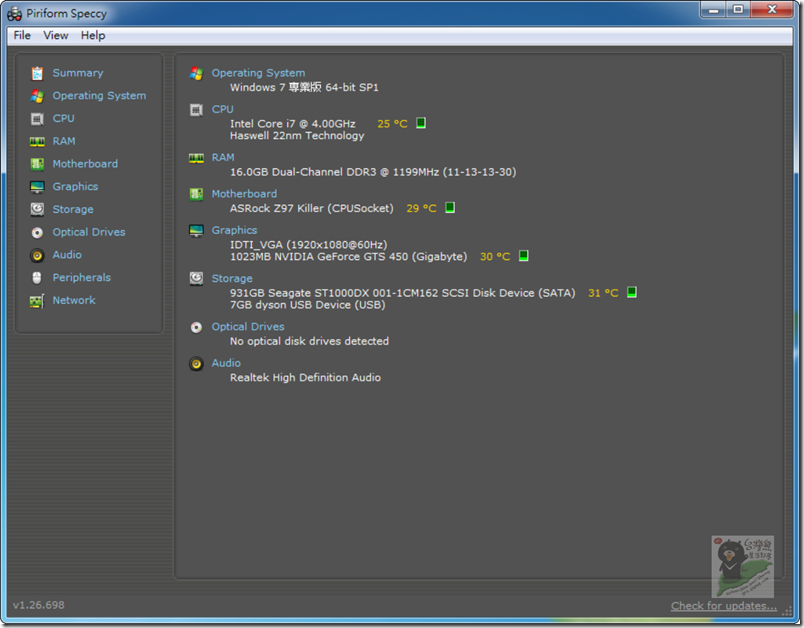Click the disc icon beside Optical Drives heading
The width and height of the screenshot is (804, 628).
coord(196,327)
